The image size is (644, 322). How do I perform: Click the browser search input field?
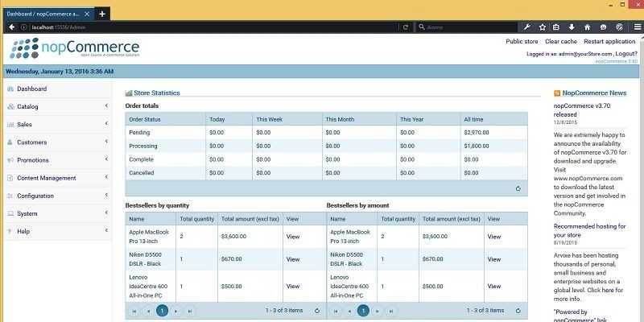coord(467,27)
